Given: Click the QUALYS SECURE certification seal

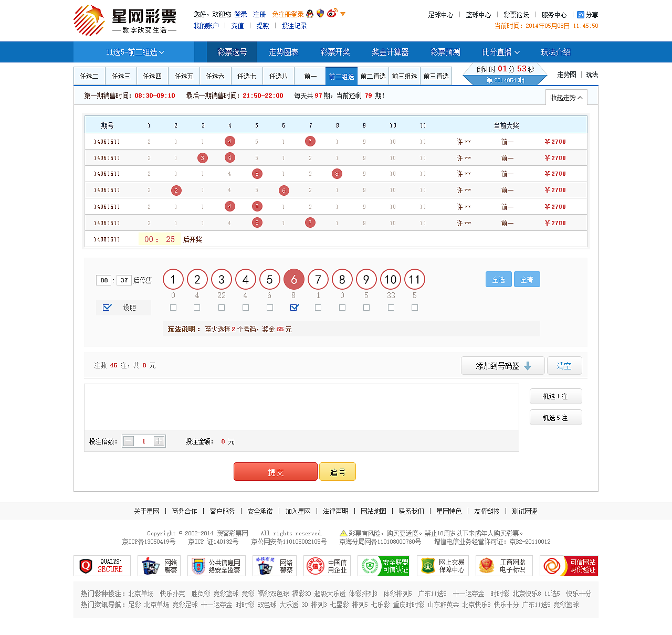Looking at the screenshot, I should (x=102, y=566).
